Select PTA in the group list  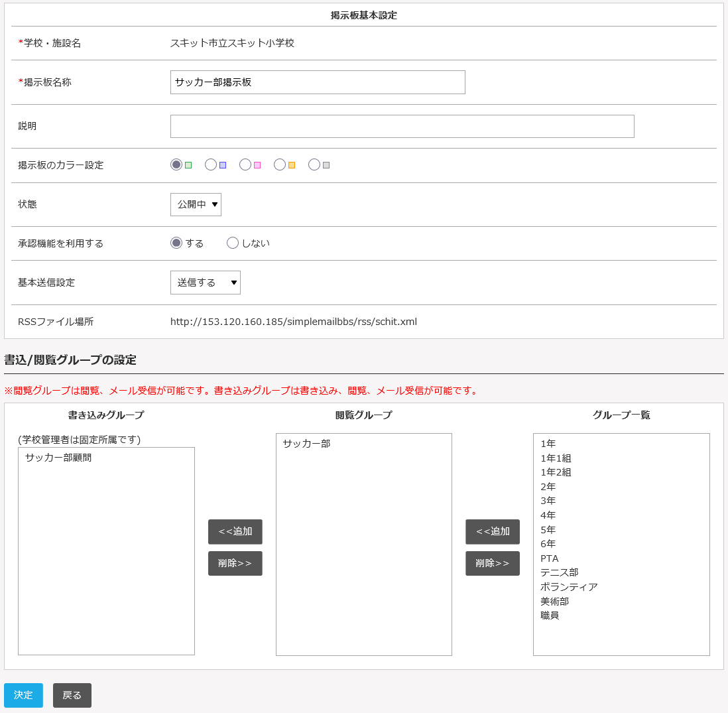point(550,558)
